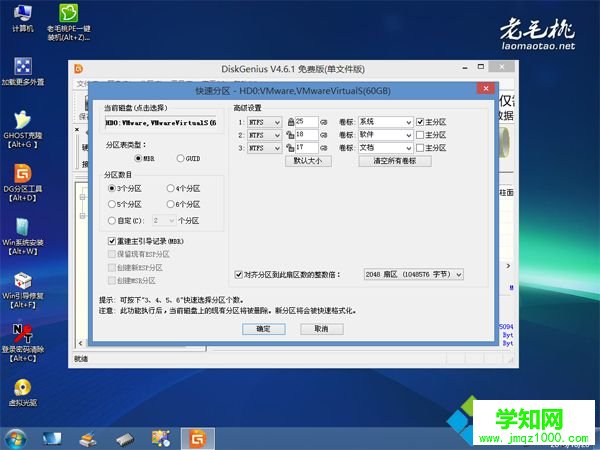Screen dimensions: 600x450
Task: Select 自定(C) custom partition count
Action: click(x=126, y=221)
